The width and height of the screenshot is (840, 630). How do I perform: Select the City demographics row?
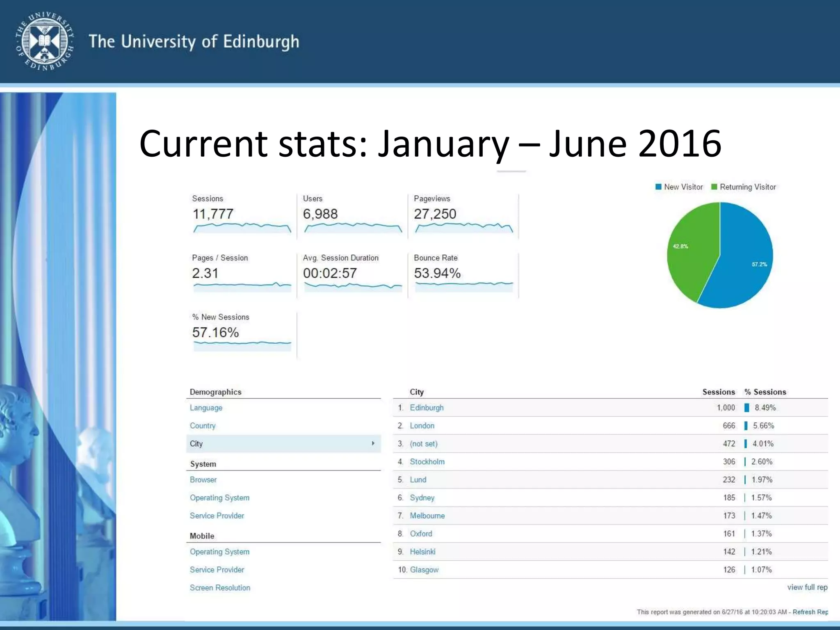283,444
